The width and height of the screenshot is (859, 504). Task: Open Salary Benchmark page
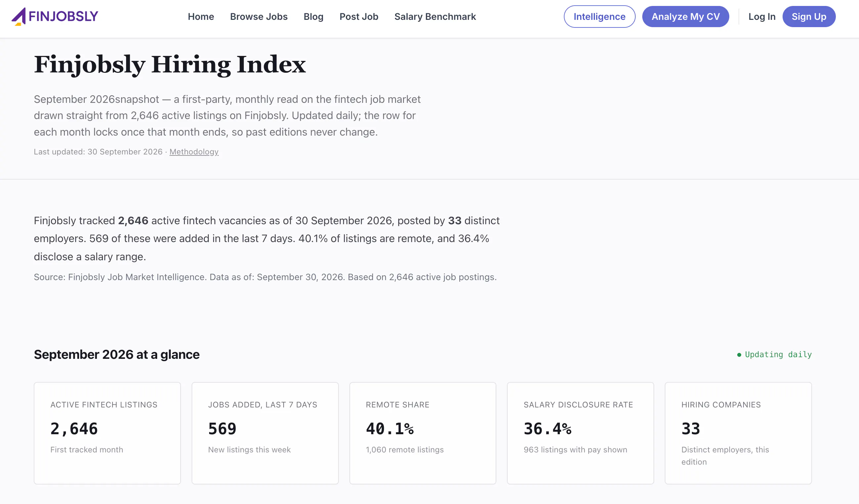tap(435, 16)
